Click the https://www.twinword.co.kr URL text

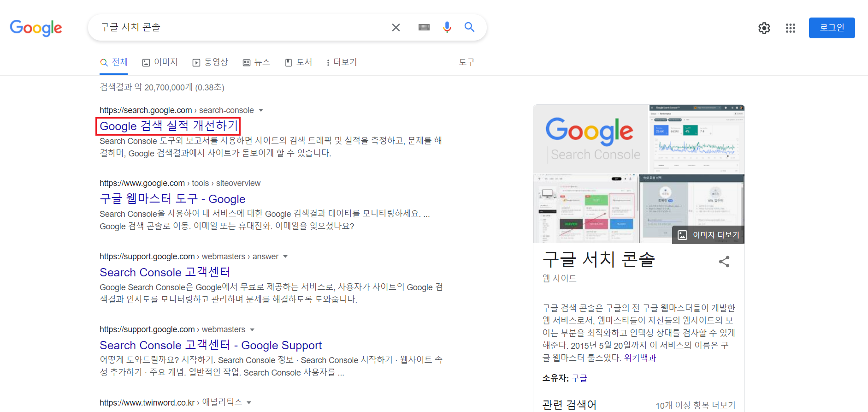(147, 403)
